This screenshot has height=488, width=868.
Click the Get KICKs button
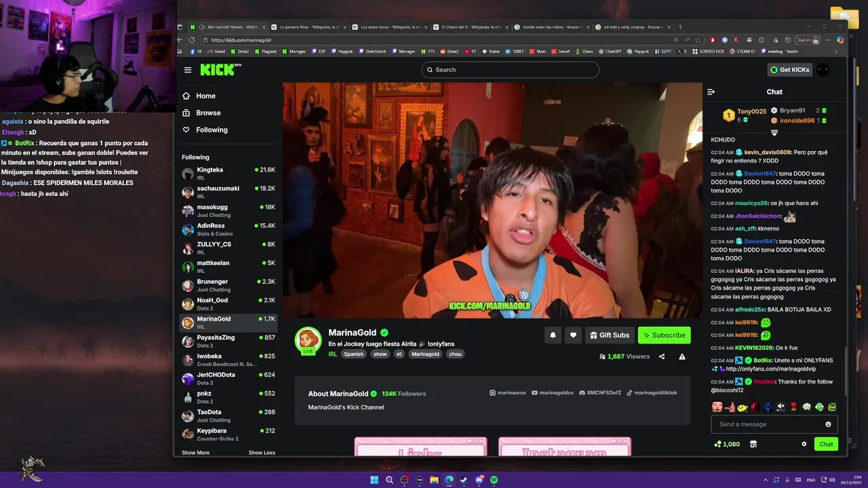[x=789, y=70]
